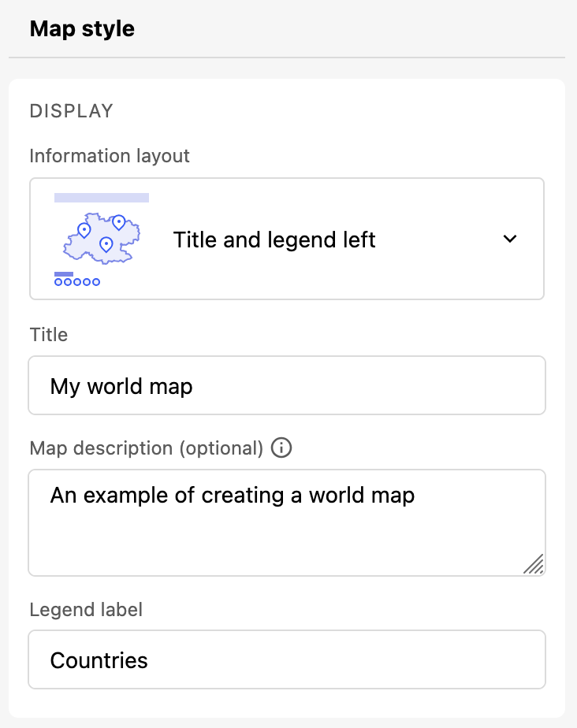577x728 pixels.
Task: Click the DISPLAY section header
Action: click(72, 111)
